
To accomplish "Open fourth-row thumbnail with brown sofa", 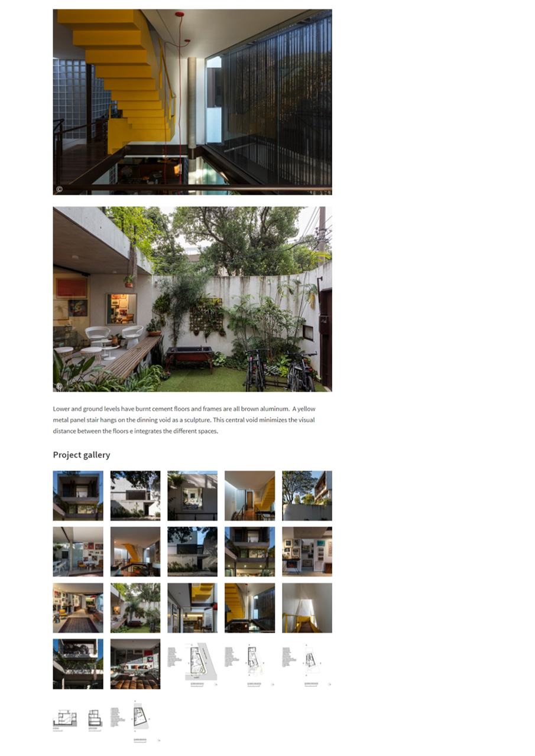I will (135, 664).
